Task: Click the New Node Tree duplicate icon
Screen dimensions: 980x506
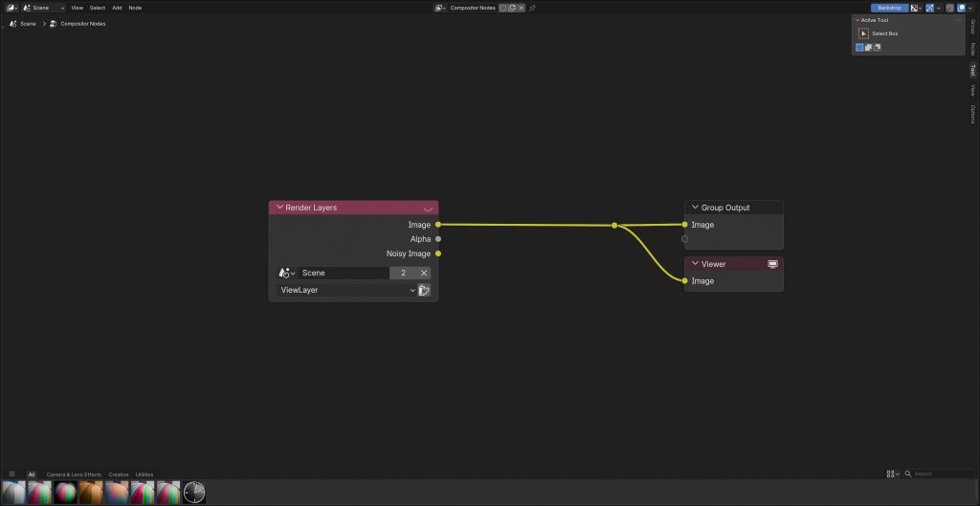Action: (x=512, y=8)
